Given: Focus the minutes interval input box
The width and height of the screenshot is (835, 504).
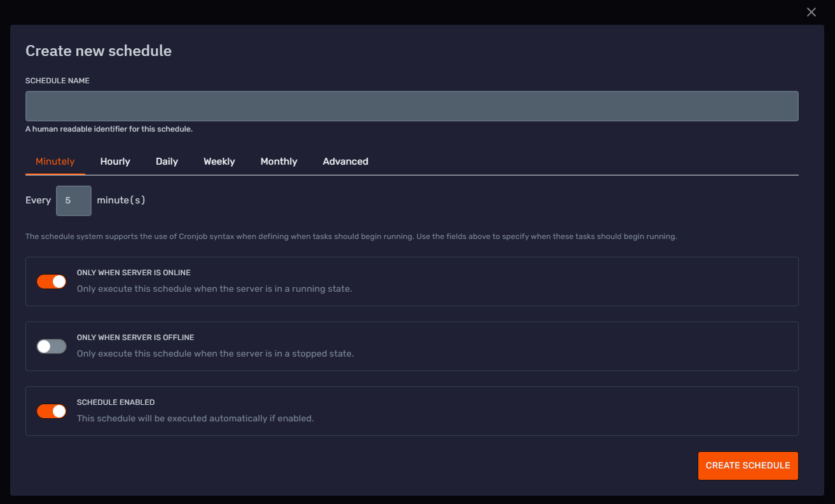Looking at the screenshot, I should pyautogui.click(x=74, y=201).
